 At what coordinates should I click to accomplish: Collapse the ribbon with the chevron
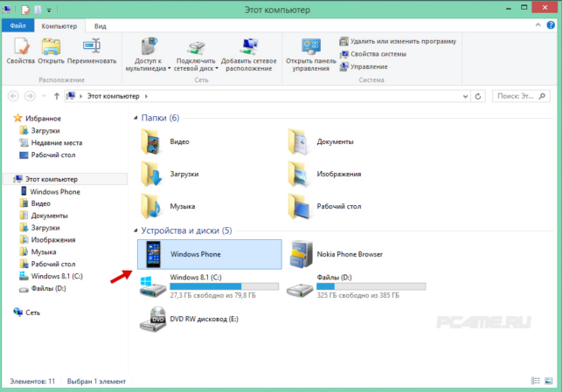pyautogui.click(x=538, y=25)
